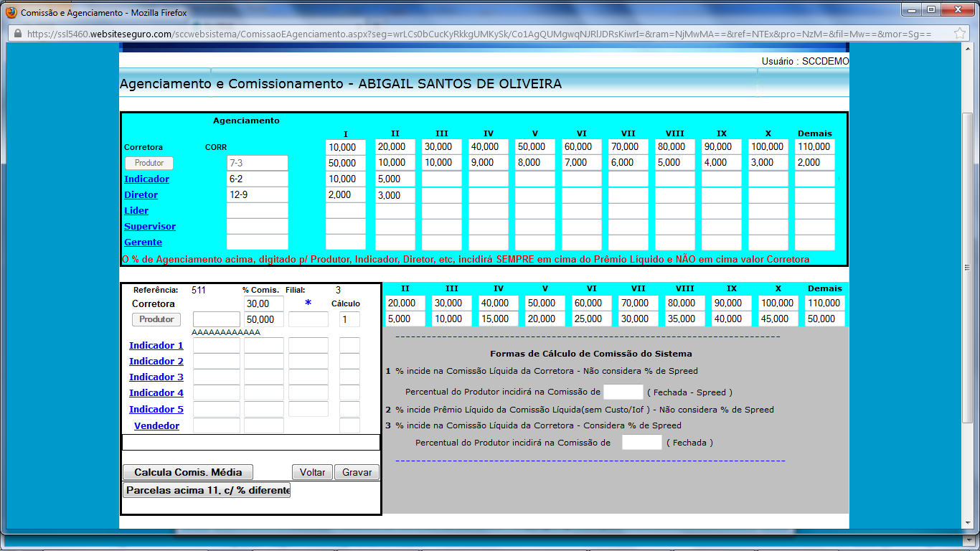Click the Diretor code field showing 12-9
980x551 pixels.
tap(258, 194)
